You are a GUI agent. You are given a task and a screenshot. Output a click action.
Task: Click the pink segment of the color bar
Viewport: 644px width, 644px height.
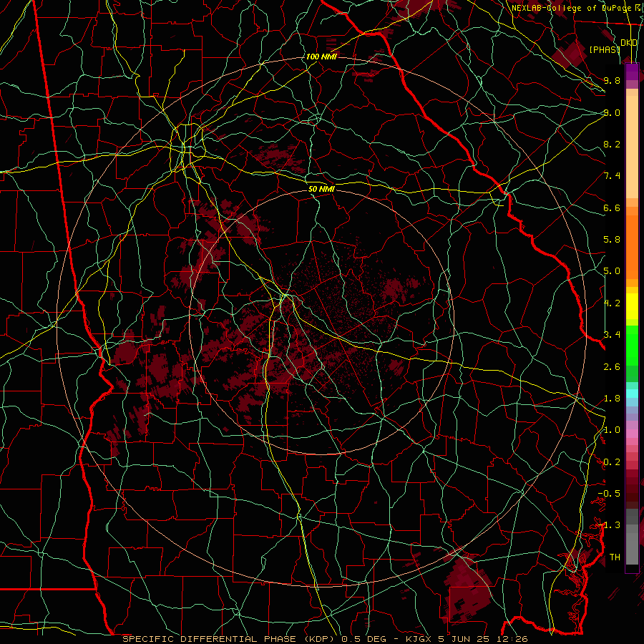[x=632, y=434]
